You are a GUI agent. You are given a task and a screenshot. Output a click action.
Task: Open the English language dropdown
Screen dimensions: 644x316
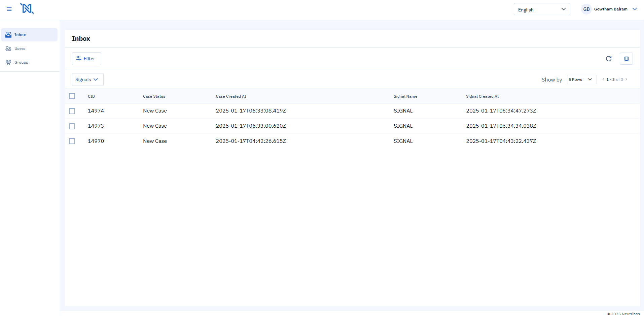point(541,9)
